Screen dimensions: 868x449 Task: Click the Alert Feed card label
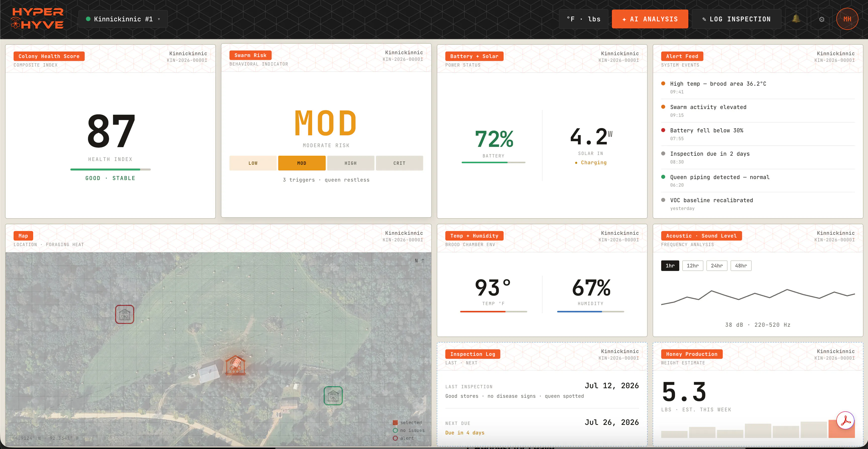click(682, 56)
